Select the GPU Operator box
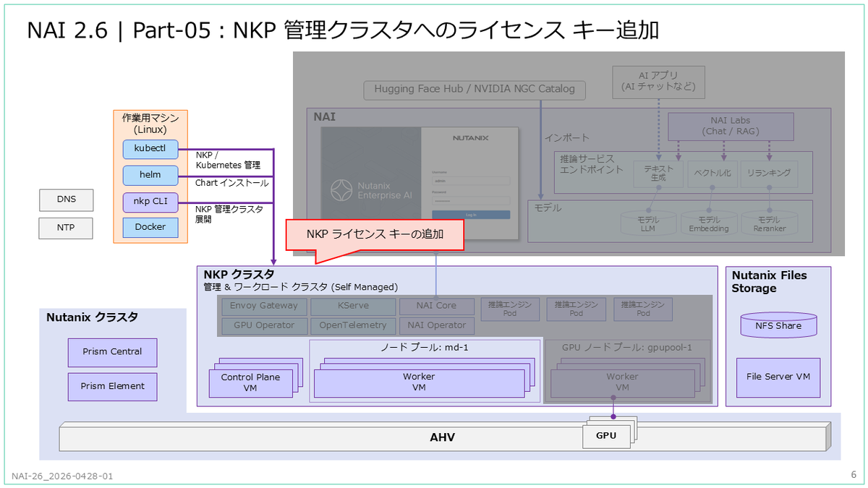The image size is (868, 488). point(263,325)
